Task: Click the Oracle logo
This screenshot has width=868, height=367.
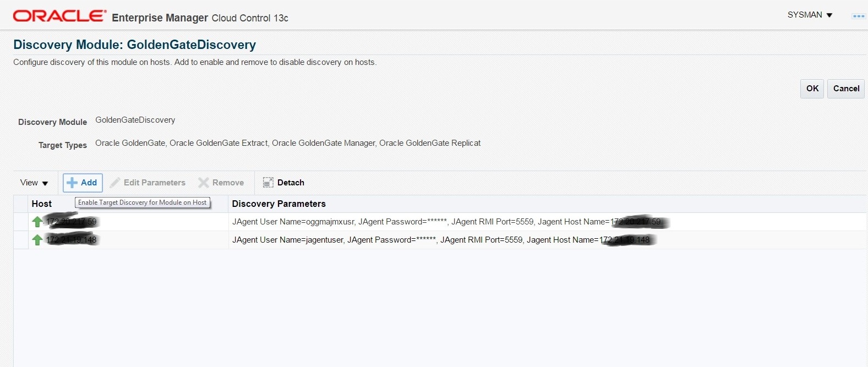Action: pos(60,16)
